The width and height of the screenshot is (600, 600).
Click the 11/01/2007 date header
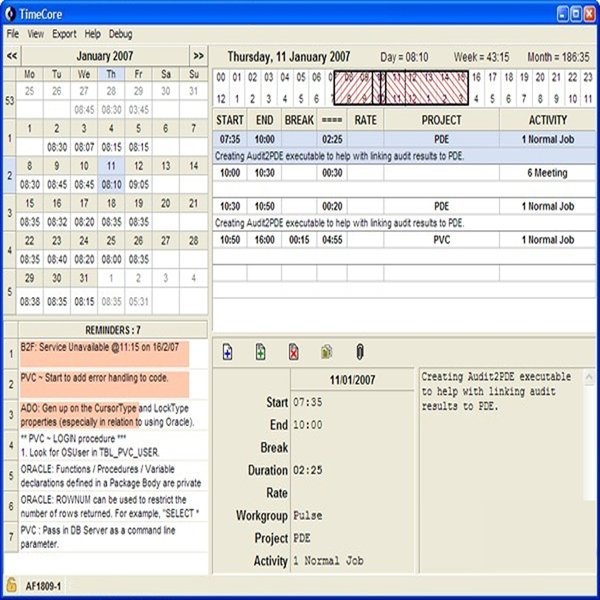tap(352, 380)
